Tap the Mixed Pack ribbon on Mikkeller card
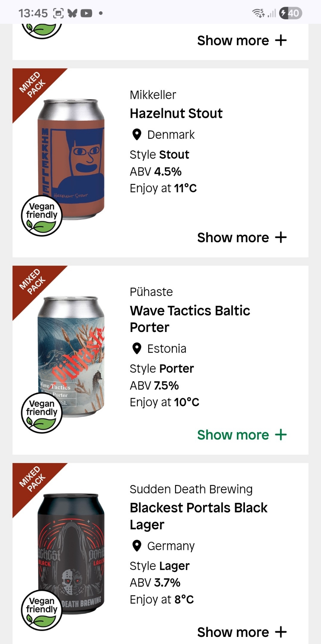321x644 pixels. (x=32, y=85)
